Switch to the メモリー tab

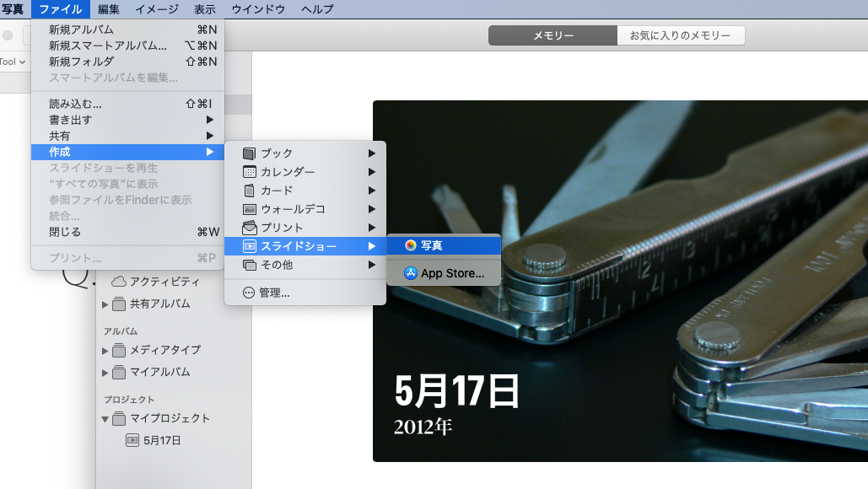(x=553, y=35)
